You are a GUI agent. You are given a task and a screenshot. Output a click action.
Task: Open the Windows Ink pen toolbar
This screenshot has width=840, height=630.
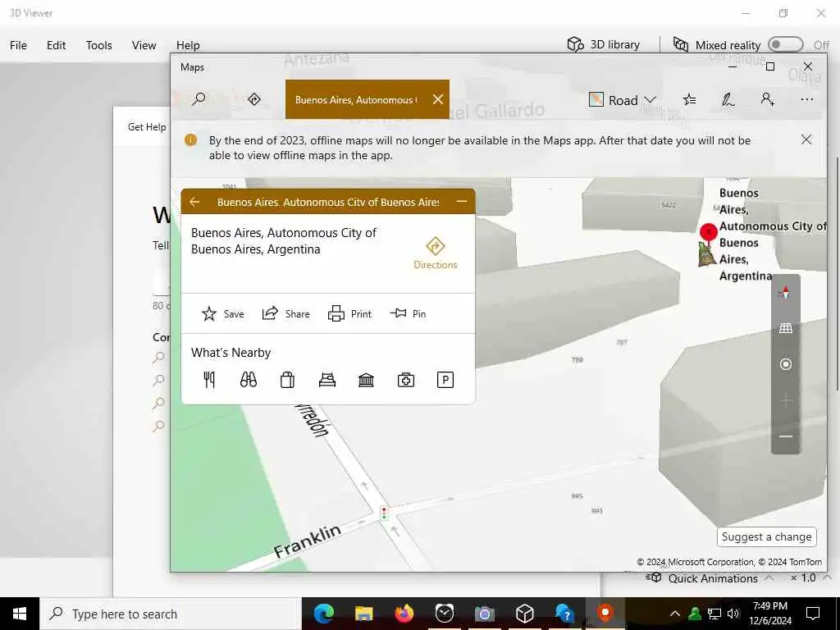728,99
